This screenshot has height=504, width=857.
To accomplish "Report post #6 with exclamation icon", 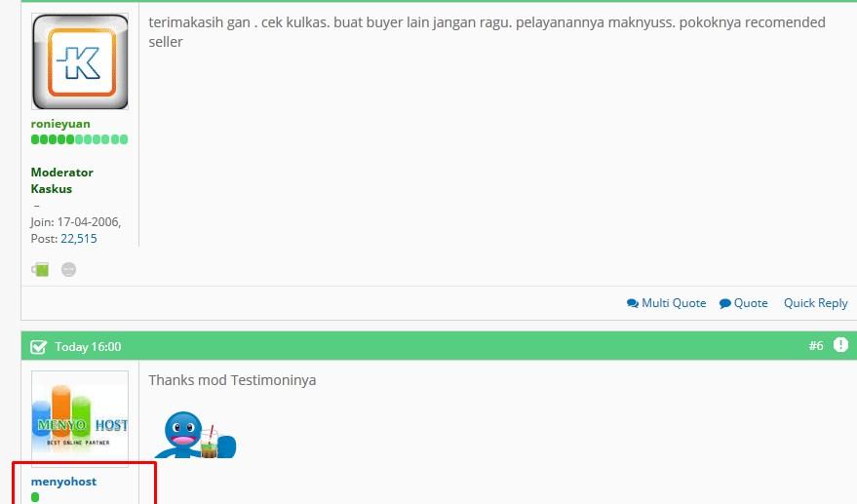I will tap(840, 345).
